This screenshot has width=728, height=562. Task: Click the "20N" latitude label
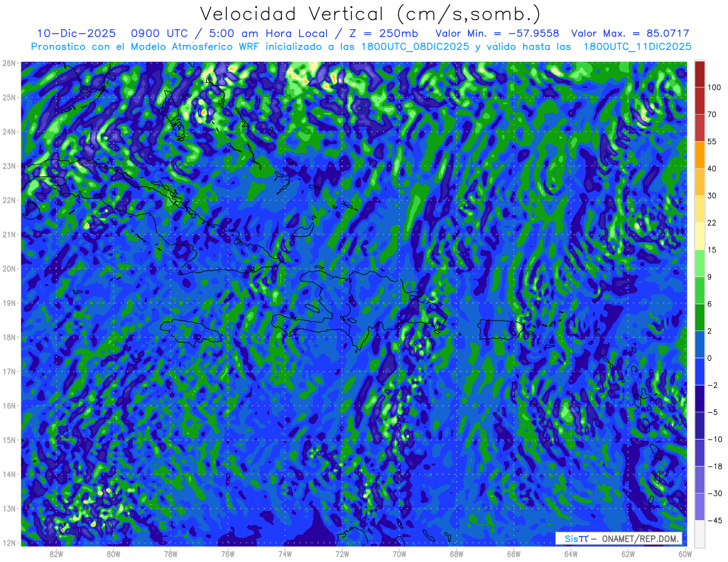point(8,269)
